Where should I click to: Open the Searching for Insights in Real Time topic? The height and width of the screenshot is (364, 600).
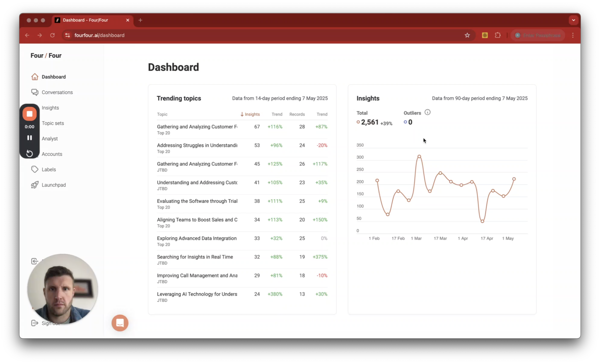point(195,257)
